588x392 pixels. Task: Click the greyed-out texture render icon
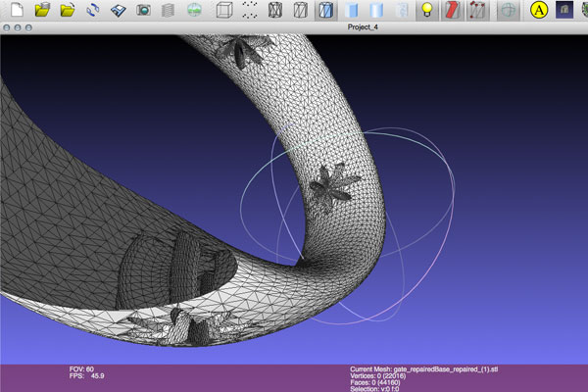tap(401, 10)
